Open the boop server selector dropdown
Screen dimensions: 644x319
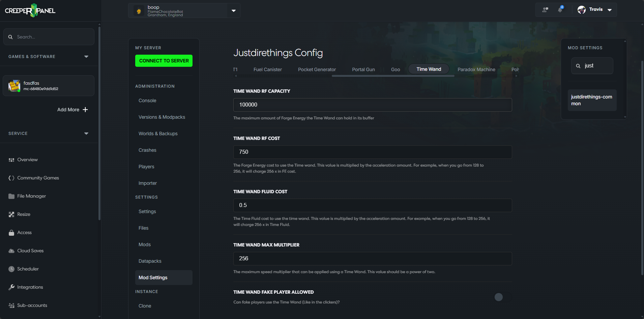pyautogui.click(x=234, y=11)
